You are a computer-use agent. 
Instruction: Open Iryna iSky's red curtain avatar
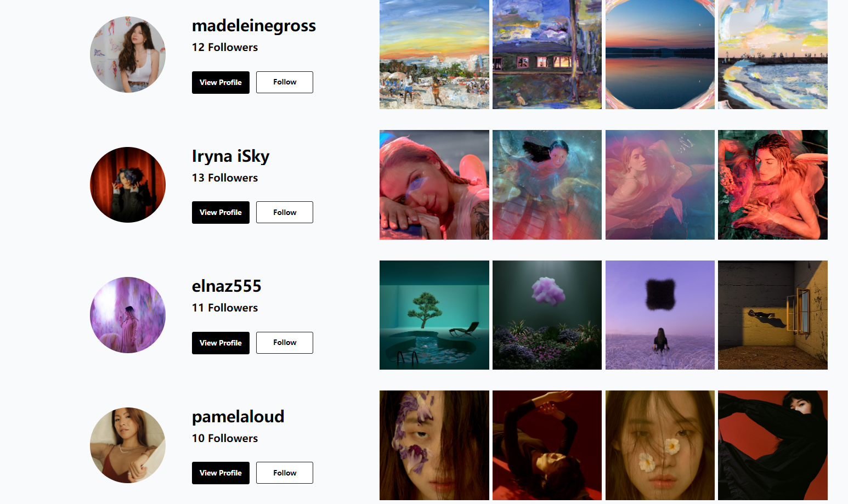click(x=128, y=185)
